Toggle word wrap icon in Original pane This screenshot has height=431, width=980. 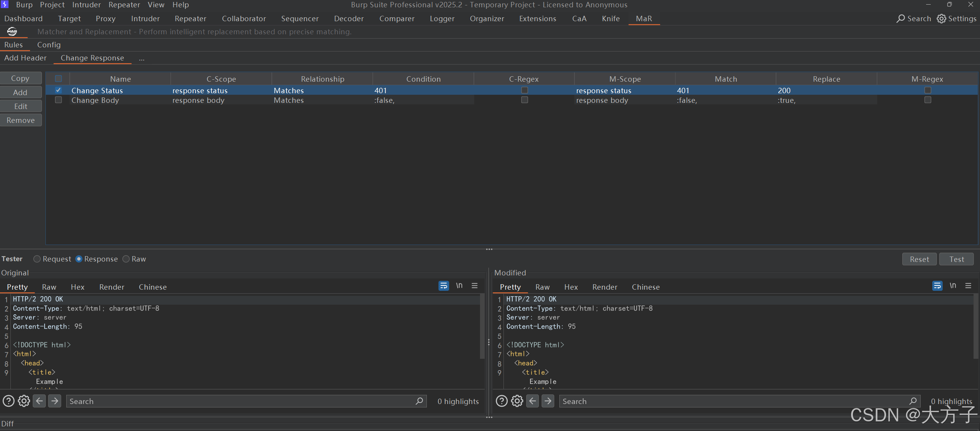(x=443, y=286)
